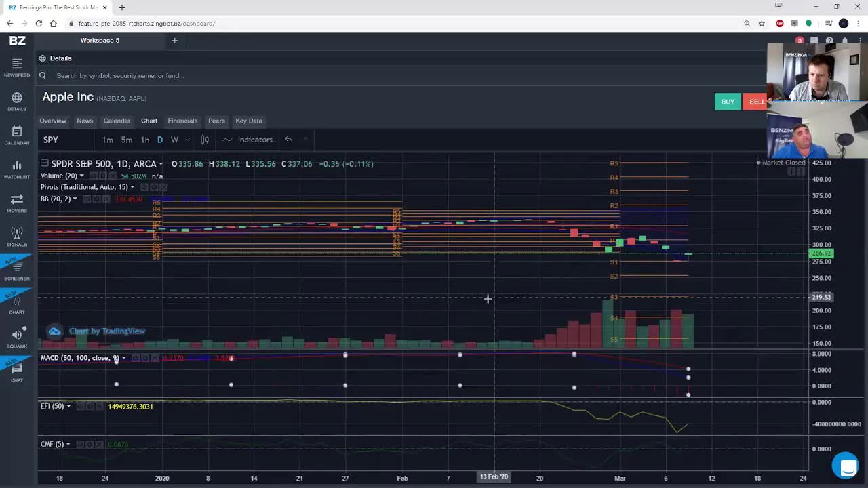Open the candlestick chart style selector

(x=205, y=140)
